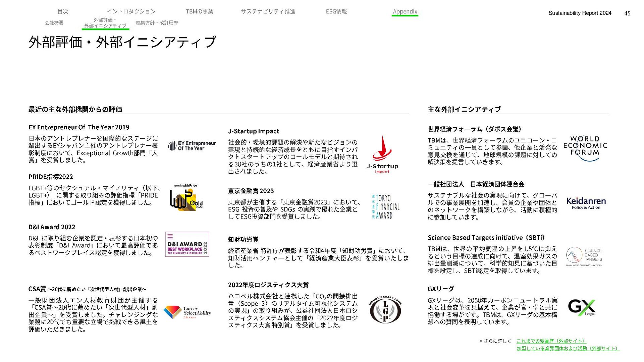Click the Career Select Ability logo
This screenshot has height=362, width=644.
187,312
